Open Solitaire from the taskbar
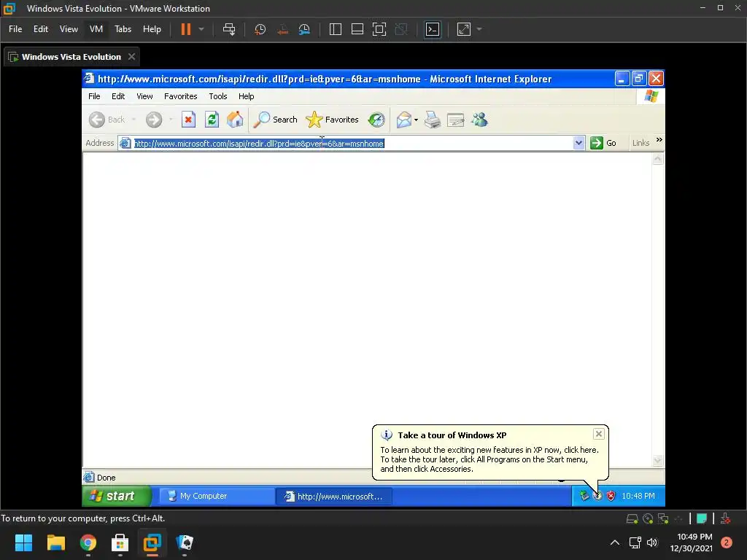The height and width of the screenshot is (560, 747). coord(185,542)
